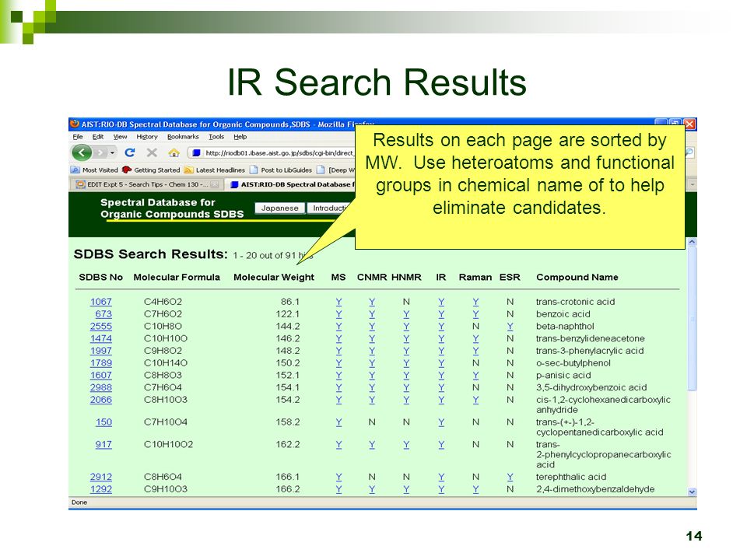The image size is (747, 560).
Task: Reload the page with the refresh icon
Action: coord(130,152)
